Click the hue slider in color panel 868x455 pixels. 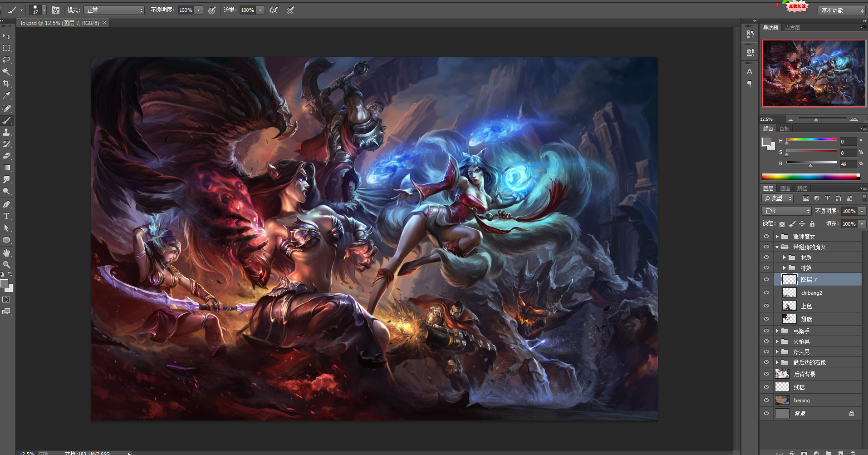point(811,140)
